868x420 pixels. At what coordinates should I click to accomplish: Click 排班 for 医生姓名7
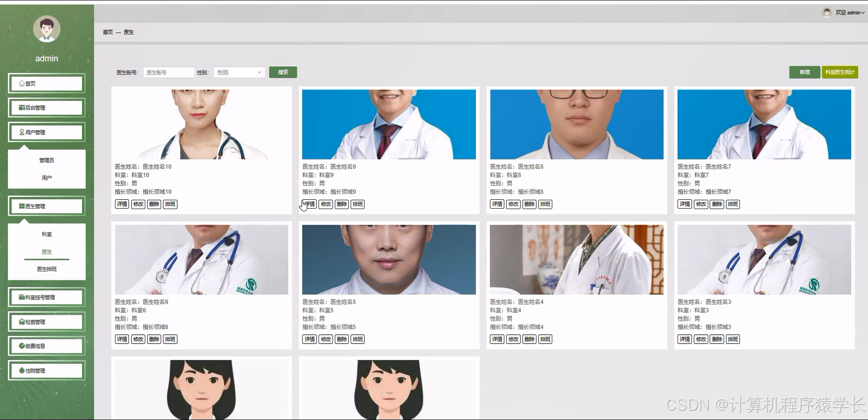[x=733, y=204]
